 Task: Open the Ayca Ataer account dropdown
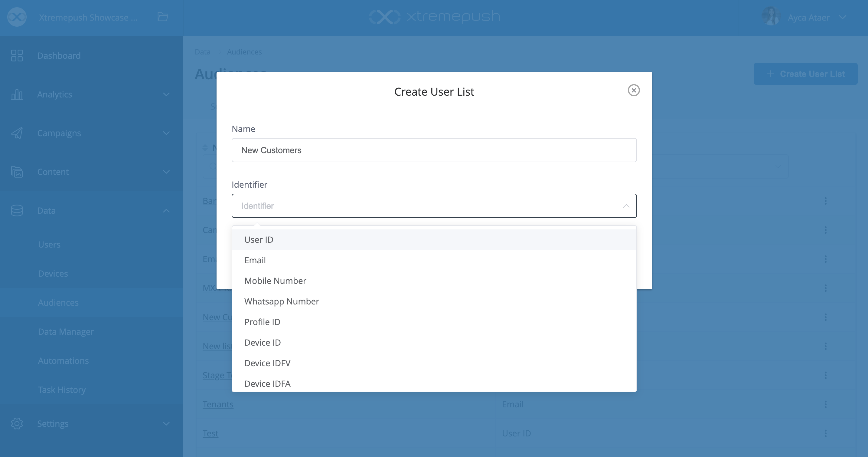pos(842,18)
